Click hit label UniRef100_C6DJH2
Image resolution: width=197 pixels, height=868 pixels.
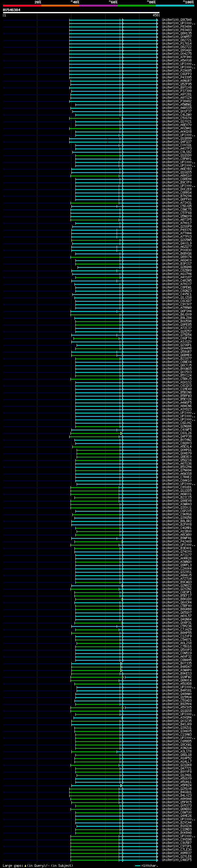point(176,423)
